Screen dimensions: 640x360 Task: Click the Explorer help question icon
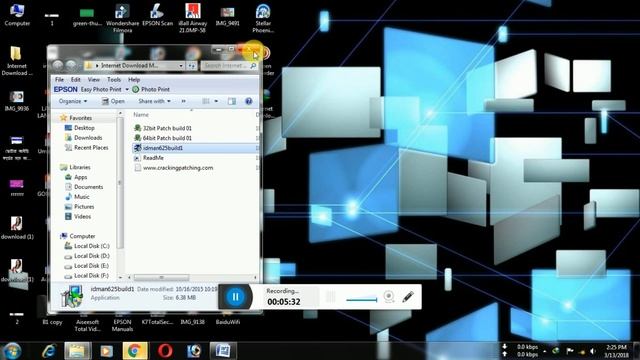[x=249, y=101]
